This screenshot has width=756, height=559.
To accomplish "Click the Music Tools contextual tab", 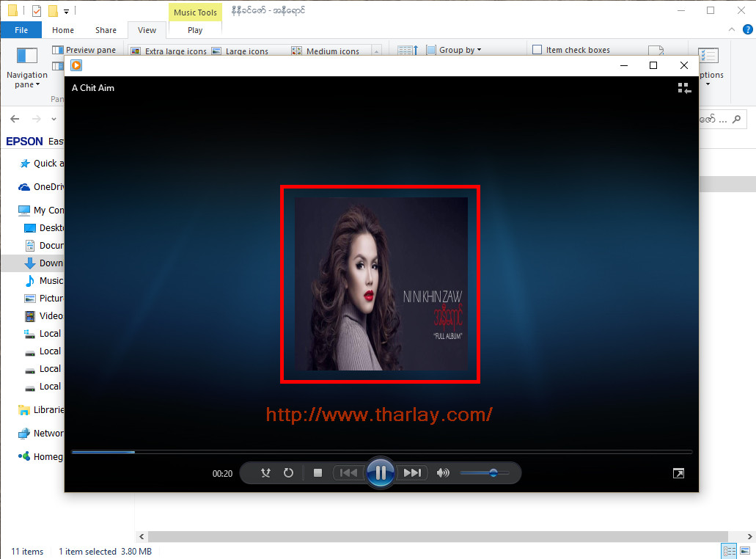I will pos(195,12).
